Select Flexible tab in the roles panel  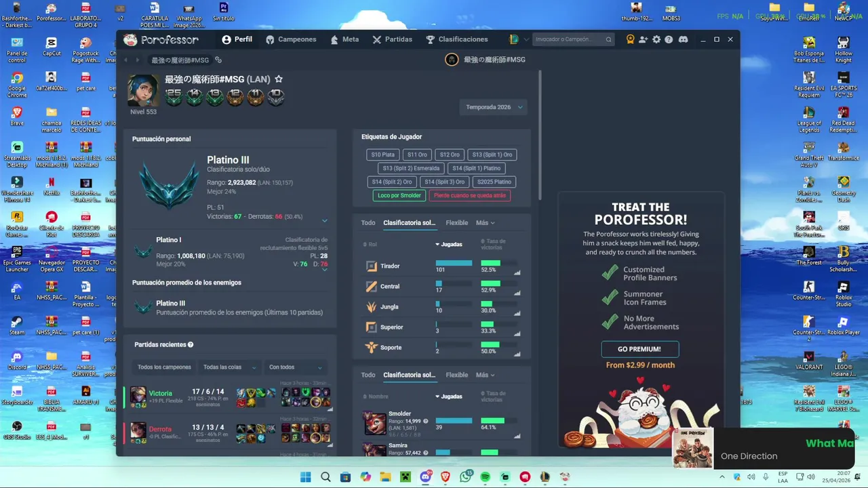coord(456,222)
